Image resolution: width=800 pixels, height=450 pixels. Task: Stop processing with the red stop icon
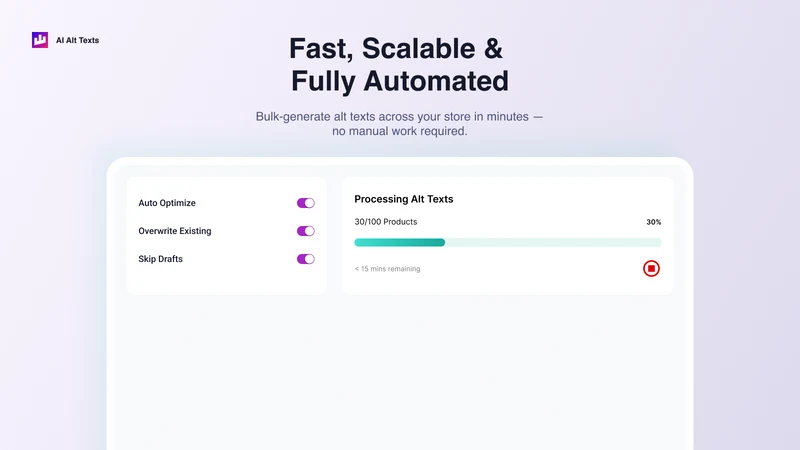651,268
